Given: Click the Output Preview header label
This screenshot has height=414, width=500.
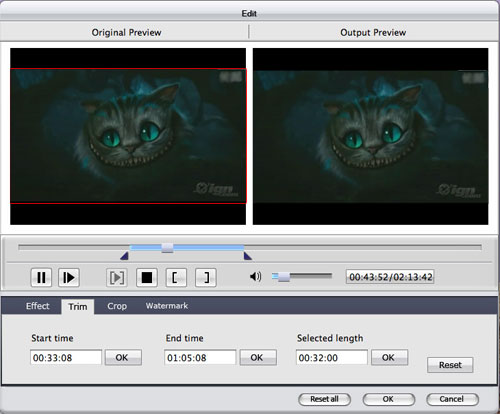Looking at the screenshot, I should 373,33.
